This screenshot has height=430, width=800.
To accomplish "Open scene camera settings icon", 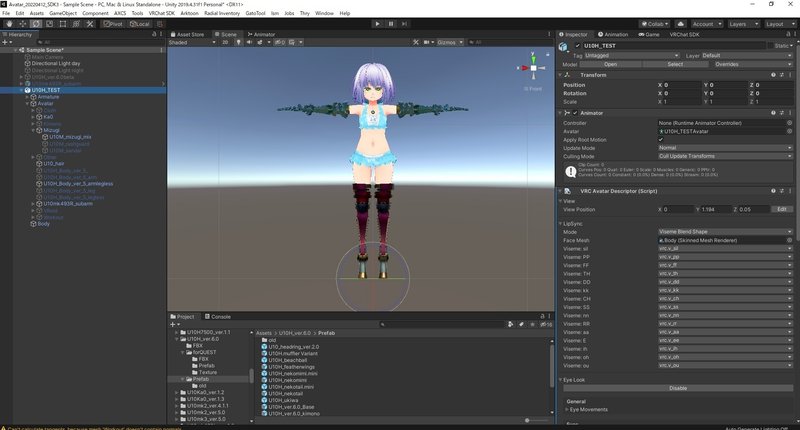I will point(427,42).
